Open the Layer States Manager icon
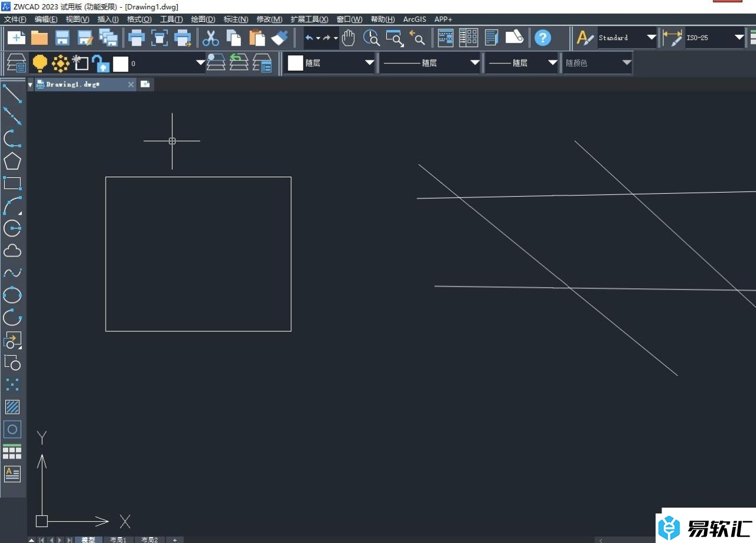This screenshot has height=543, width=756. 262,63
